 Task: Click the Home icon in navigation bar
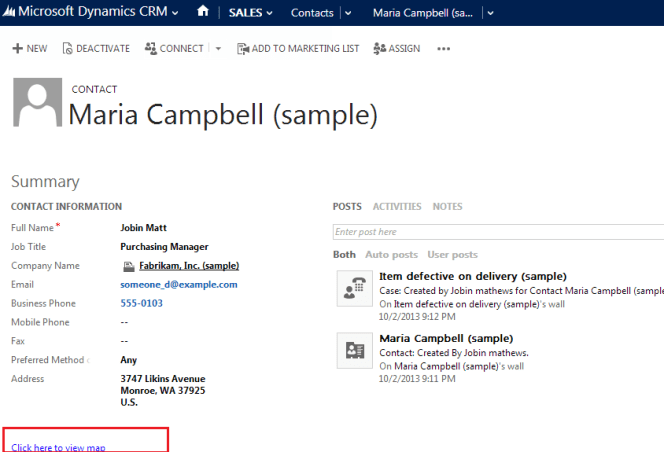tap(203, 11)
